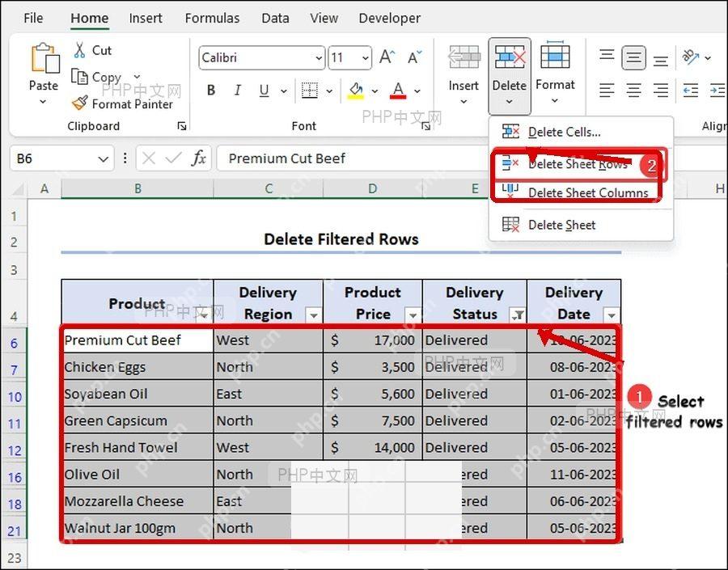Choose Delete Sheet menu entry

[x=581, y=225]
